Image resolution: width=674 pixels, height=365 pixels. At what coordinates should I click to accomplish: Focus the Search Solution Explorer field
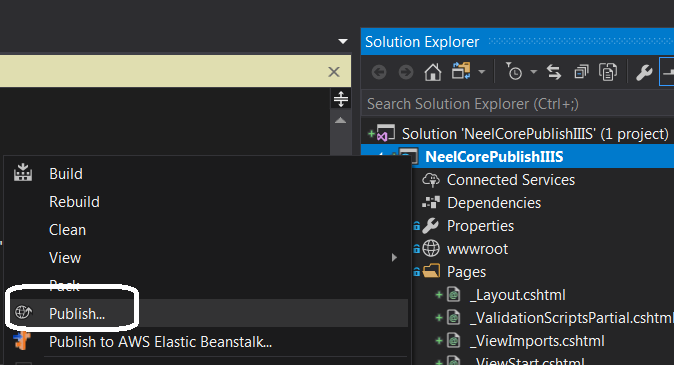(x=518, y=104)
